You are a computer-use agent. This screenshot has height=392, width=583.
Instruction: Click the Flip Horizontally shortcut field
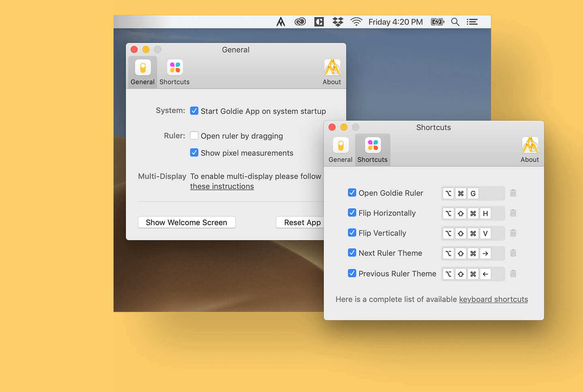click(473, 213)
